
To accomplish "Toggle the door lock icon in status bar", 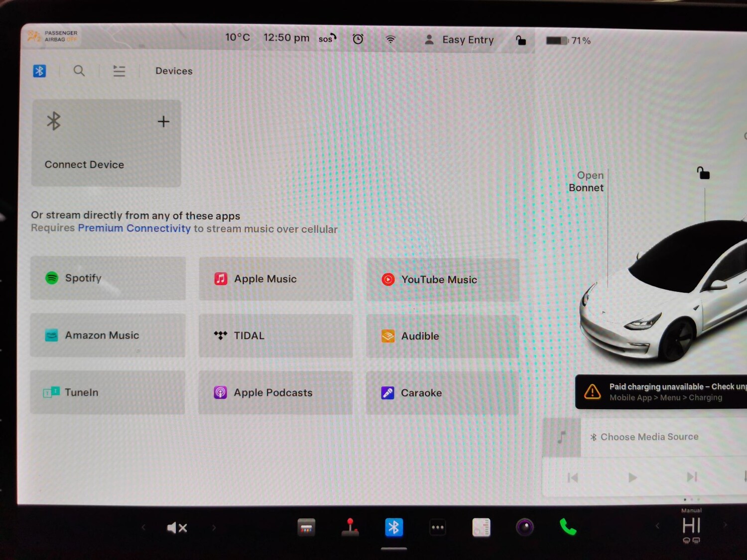I will [x=520, y=40].
